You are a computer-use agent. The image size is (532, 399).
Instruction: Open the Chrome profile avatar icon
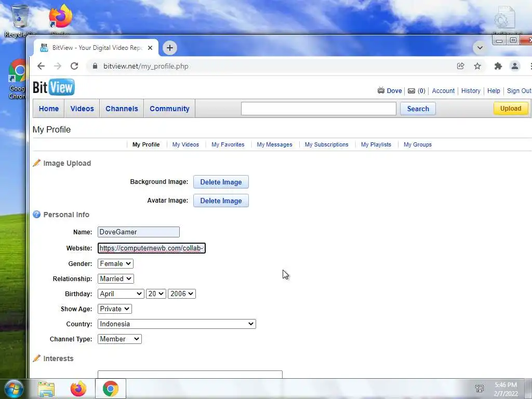click(515, 66)
